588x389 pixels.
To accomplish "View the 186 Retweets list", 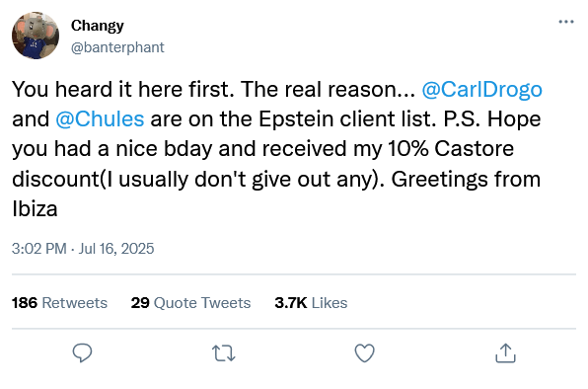I will [x=59, y=303].
